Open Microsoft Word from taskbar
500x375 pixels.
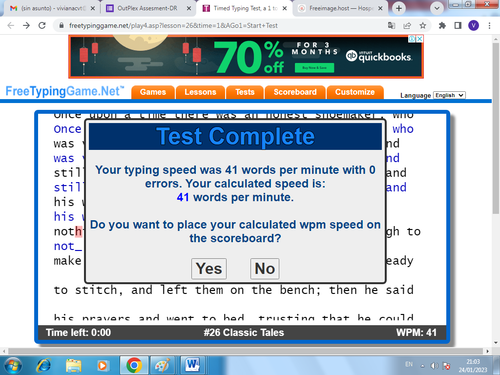[192, 366]
